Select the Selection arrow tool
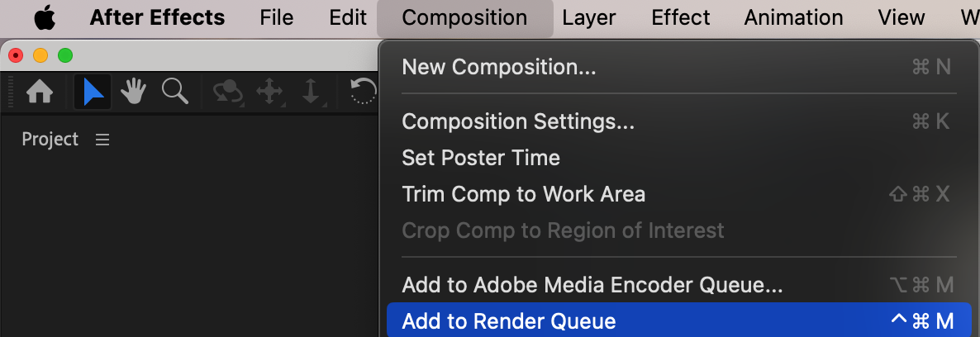The width and height of the screenshot is (980, 337). click(x=93, y=92)
